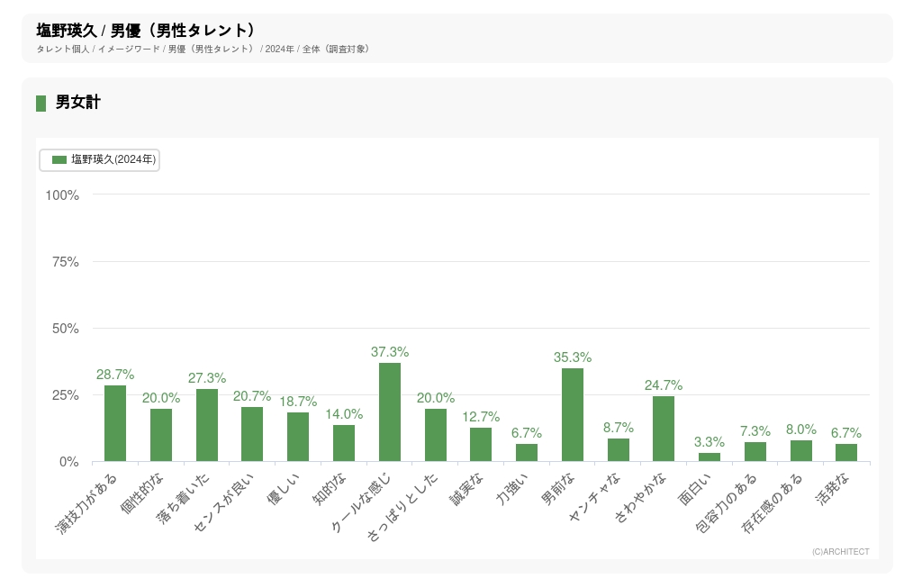Image resolution: width=922 pixels, height=588 pixels.
Task: Click the 誠実な bar at 12.7%
Action: point(481,445)
